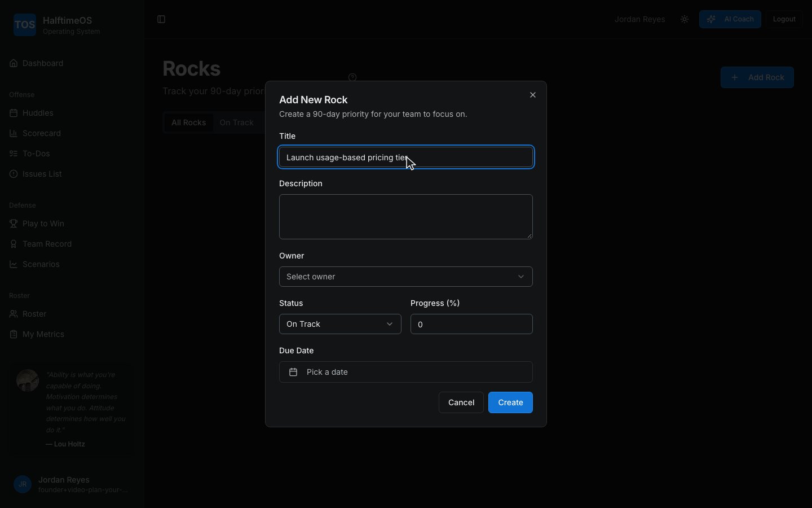
Task: Click the Dashboard home icon
Action: tap(14, 63)
